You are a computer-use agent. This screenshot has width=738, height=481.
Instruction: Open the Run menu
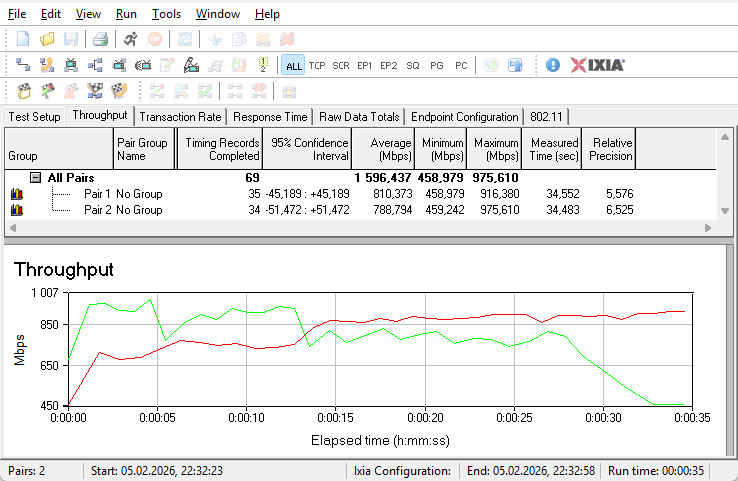[126, 14]
